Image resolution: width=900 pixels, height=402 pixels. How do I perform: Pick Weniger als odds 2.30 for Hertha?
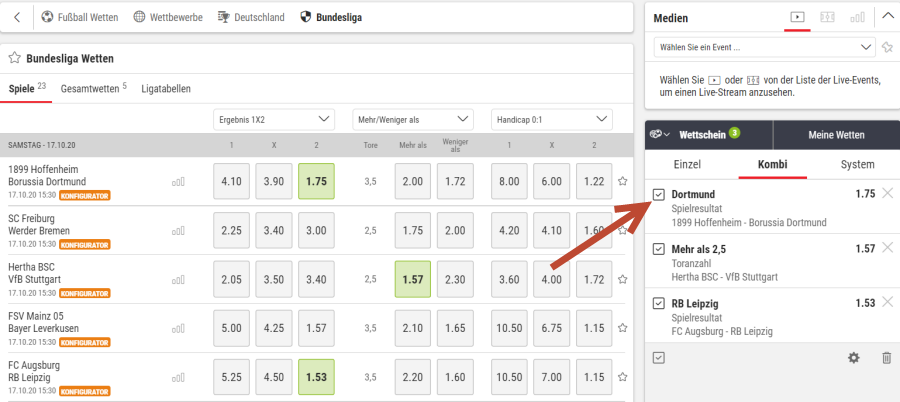pos(455,279)
